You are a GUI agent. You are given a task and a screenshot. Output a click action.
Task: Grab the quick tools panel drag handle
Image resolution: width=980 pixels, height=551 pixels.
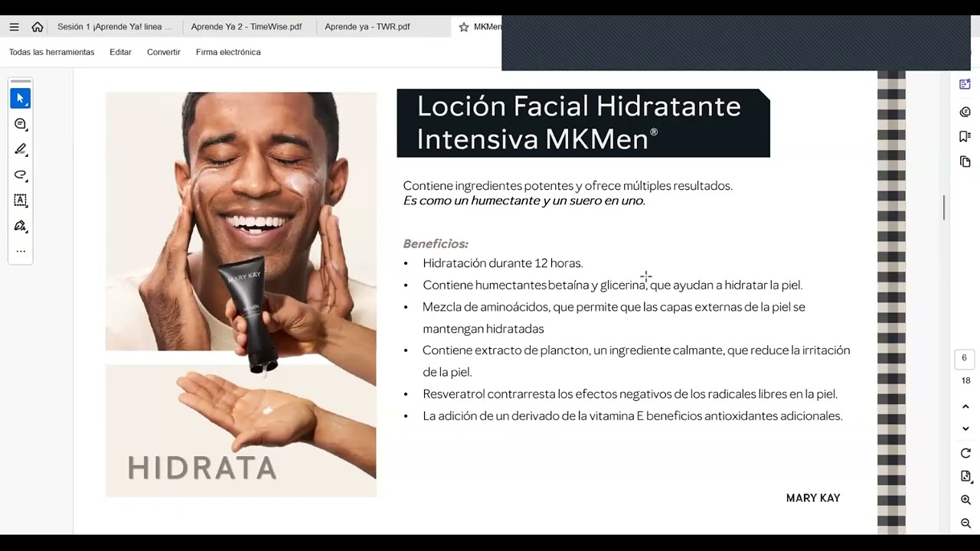click(21, 81)
